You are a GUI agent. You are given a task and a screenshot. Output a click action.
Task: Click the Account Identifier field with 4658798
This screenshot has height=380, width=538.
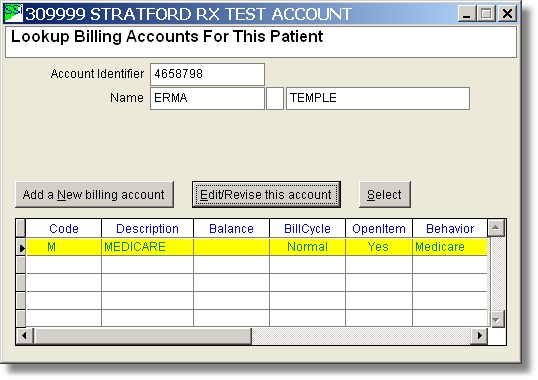coord(207,74)
